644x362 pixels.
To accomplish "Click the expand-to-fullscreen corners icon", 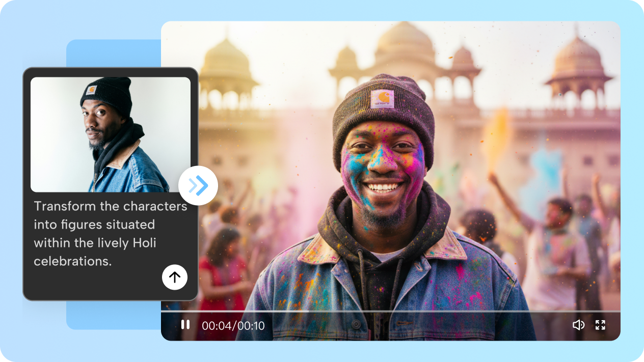I will pos(600,325).
